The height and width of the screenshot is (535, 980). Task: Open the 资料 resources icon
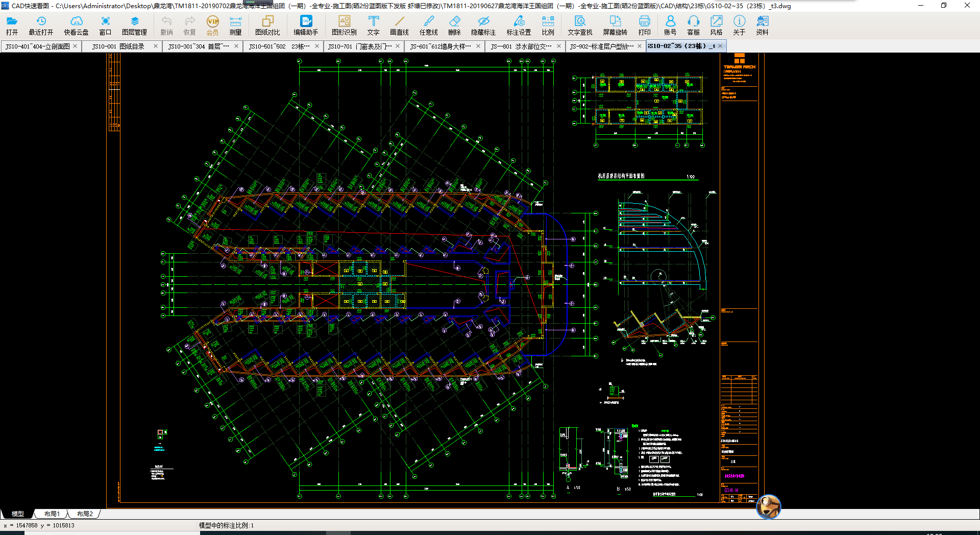(x=762, y=26)
